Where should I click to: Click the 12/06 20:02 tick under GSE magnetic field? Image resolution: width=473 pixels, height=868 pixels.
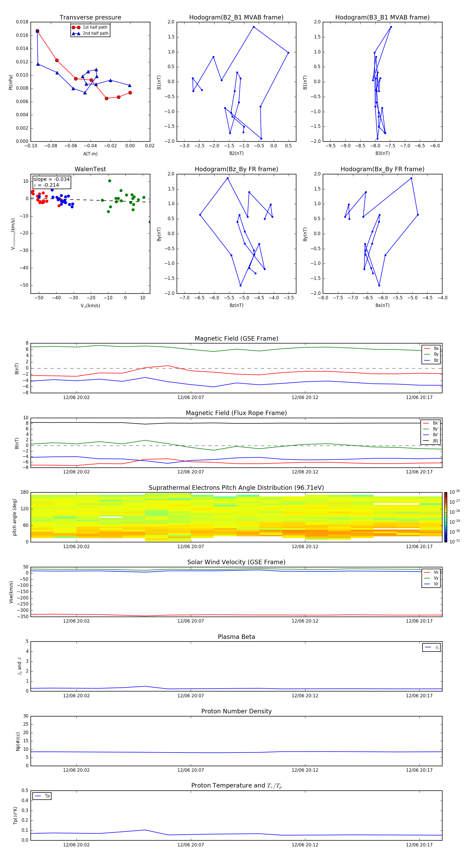[76, 398]
